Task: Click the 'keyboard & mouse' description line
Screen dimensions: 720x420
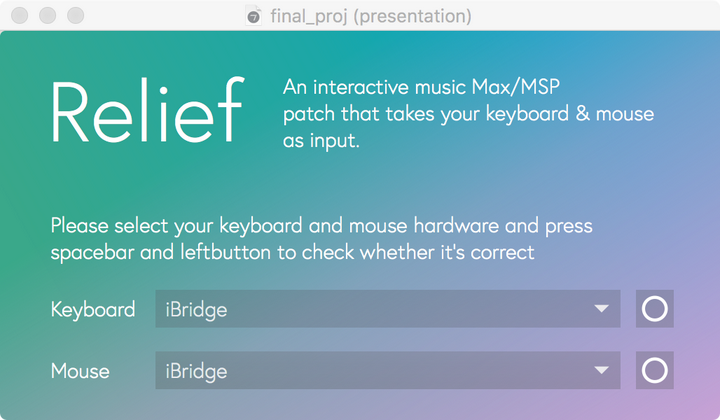Action: tap(468, 114)
